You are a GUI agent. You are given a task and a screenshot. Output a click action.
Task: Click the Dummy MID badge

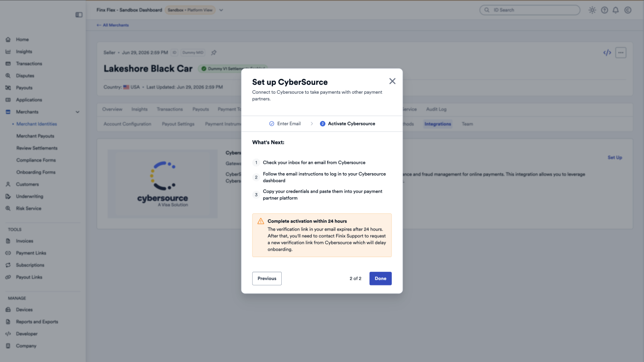[192, 52]
